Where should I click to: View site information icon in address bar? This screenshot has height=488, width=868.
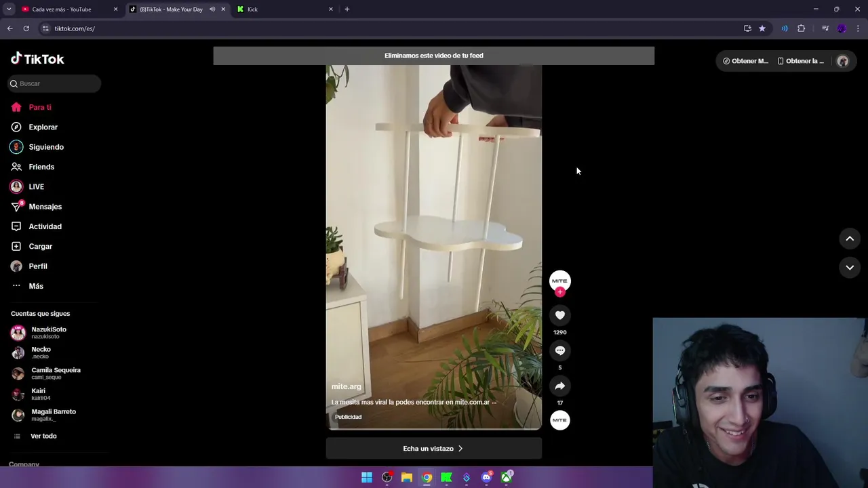(x=45, y=28)
